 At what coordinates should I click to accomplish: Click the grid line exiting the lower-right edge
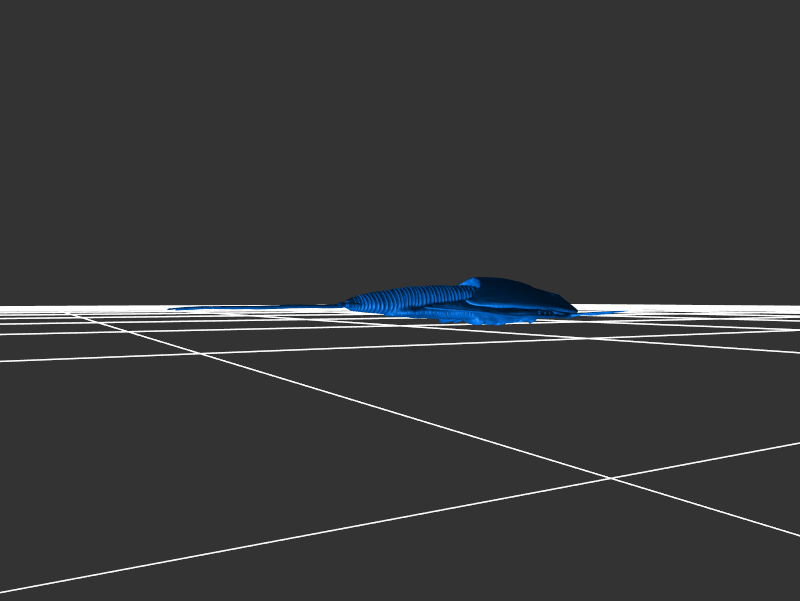[x=780, y=530]
